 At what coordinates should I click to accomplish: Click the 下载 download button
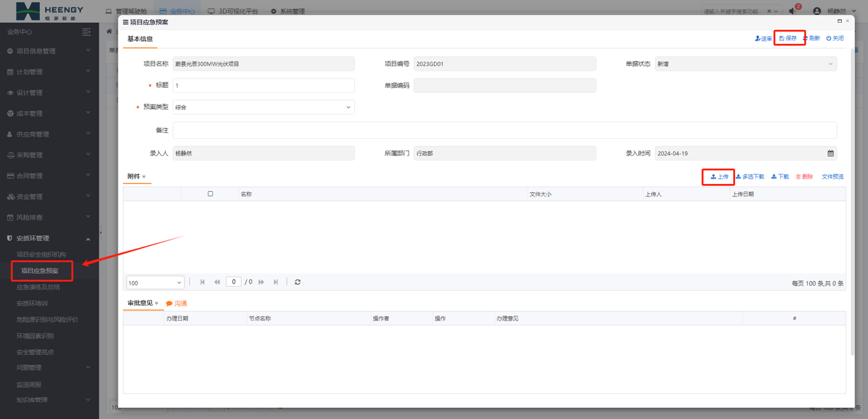(780, 177)
